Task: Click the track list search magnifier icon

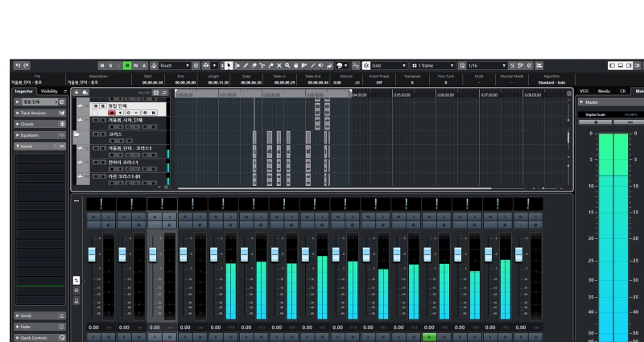Action: coord(164,93)
